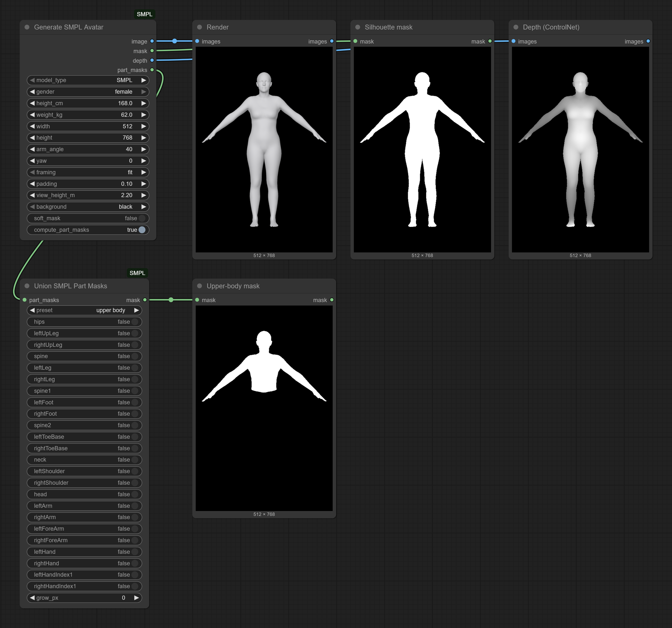672x628 pixels.
Task: Increase grow_px with right arrow
Action: tap(137, 598)
